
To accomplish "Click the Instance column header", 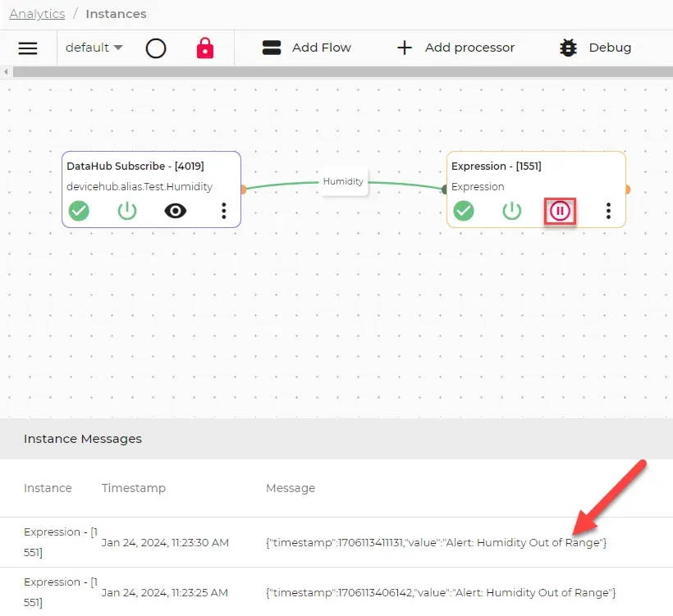I will 48,488.
